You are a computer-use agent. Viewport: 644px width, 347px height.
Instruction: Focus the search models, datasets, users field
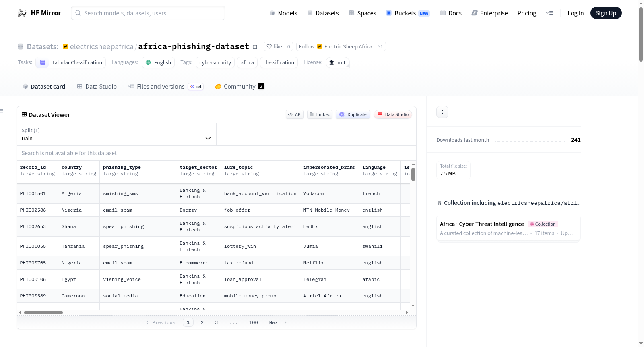click(x=148, y=13)
